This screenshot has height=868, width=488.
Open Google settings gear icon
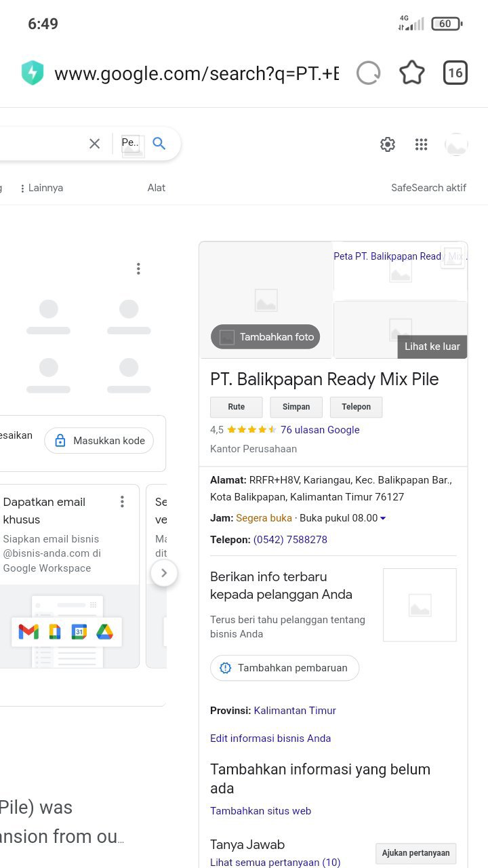coord(388,144)
